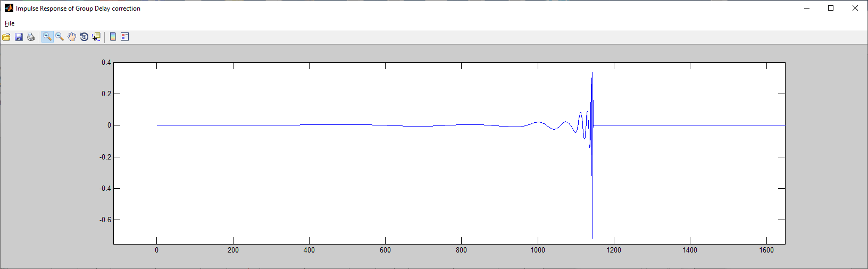Viewport: 868px width, 269px height.
Task: Click the x-axis label 600
Action: pos(385,250)
